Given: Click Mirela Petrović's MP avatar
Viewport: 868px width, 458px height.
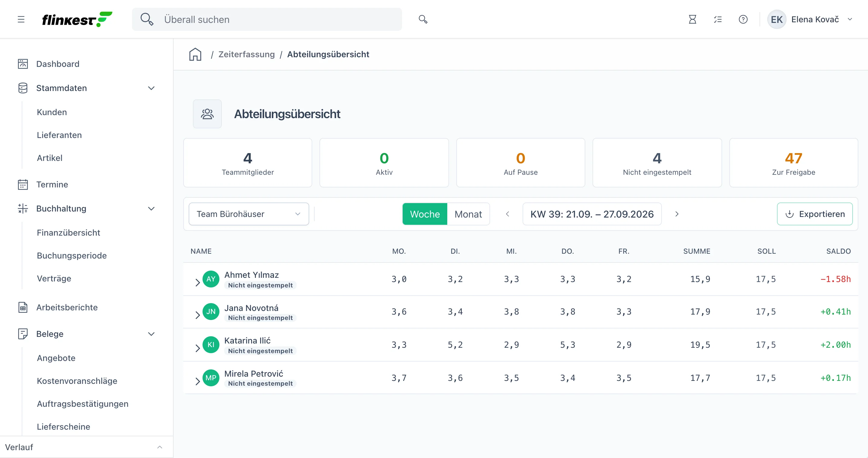Looking at the screenshot, I should (211, 378).
